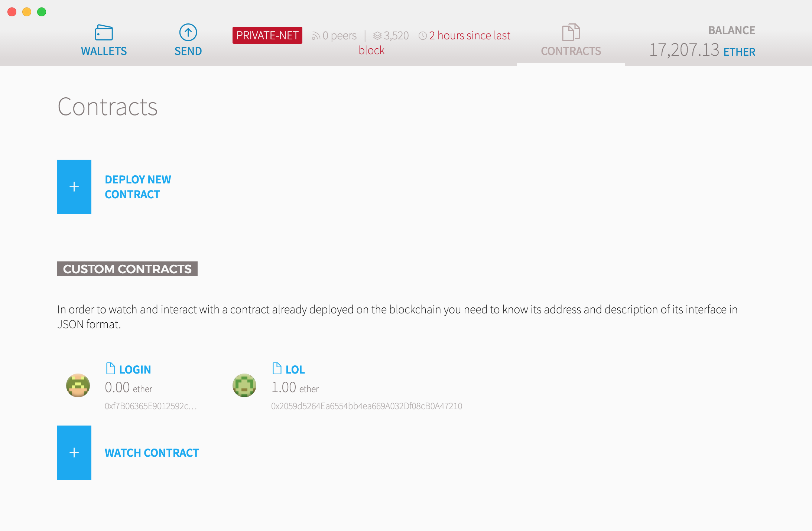Select the WALLETS tab
The image size is (812, 531).
pos(104,40)
